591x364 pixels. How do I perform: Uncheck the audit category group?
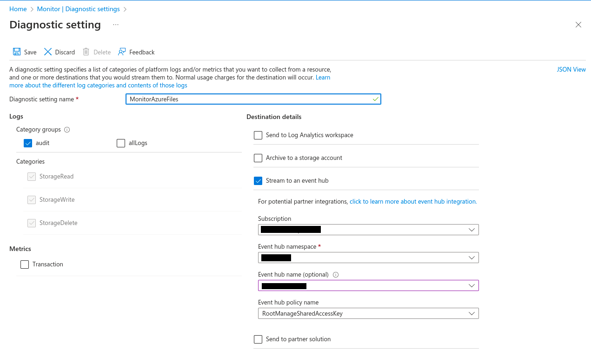[28, 143]
